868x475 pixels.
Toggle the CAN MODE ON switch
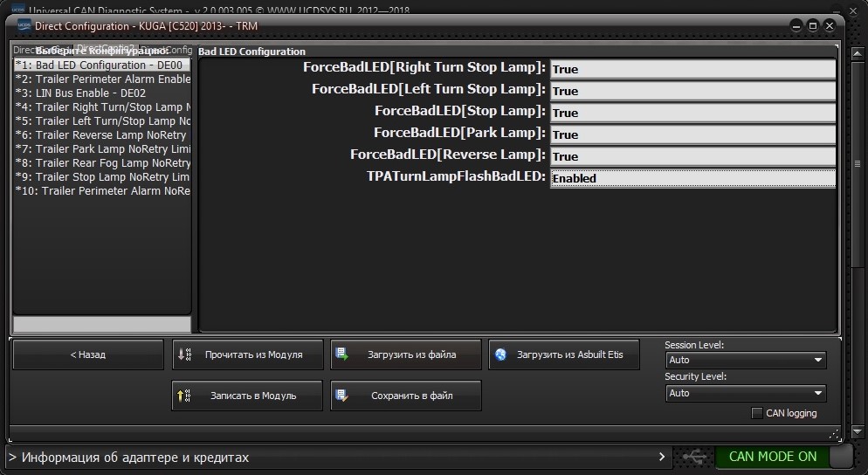click(x=840, y=457)
